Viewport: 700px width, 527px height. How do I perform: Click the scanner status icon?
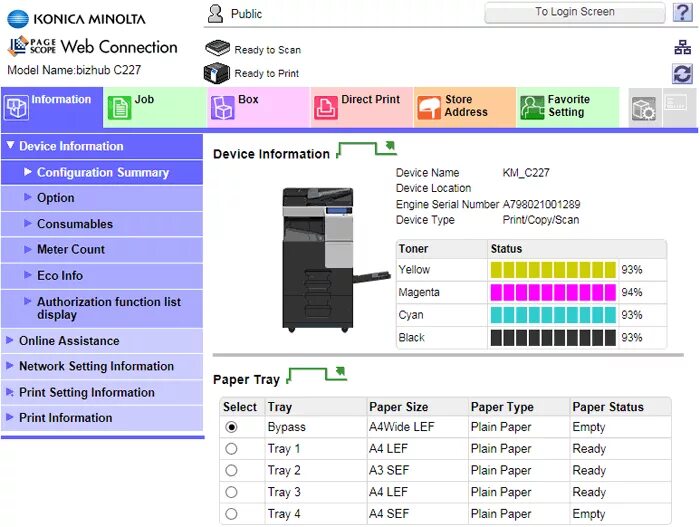[217, 48]
